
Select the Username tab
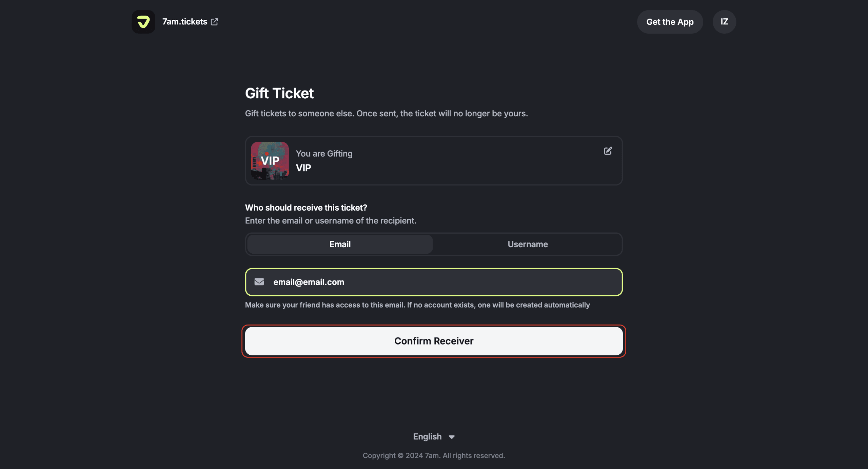[527, 244]
